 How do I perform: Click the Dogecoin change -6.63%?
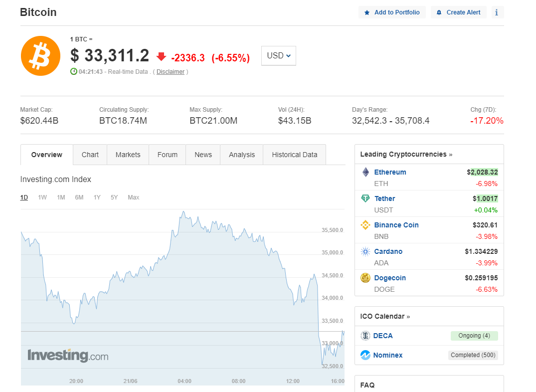point(487,289)
